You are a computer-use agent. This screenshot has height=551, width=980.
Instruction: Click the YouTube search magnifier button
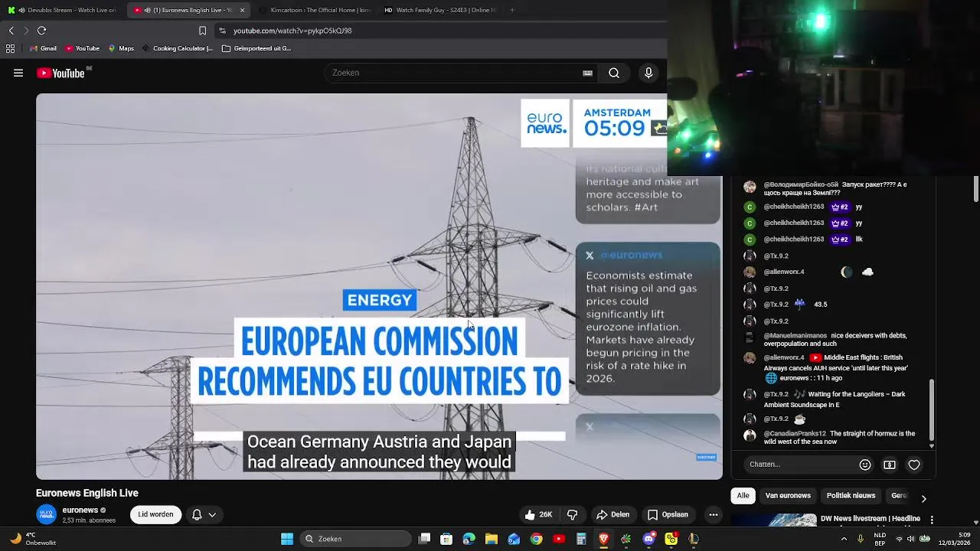coord(614,73)
